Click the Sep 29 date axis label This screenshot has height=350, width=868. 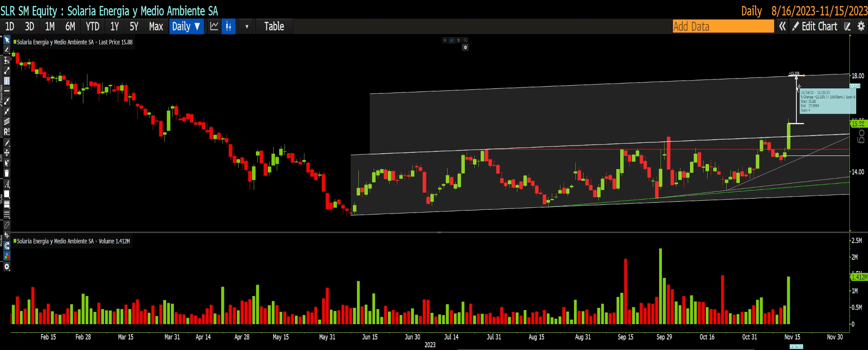[664, 337]
